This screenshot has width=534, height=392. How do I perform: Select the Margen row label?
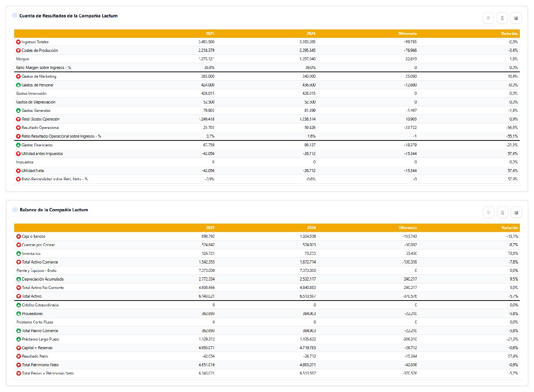pyautogui.click(x=23, y=59)
